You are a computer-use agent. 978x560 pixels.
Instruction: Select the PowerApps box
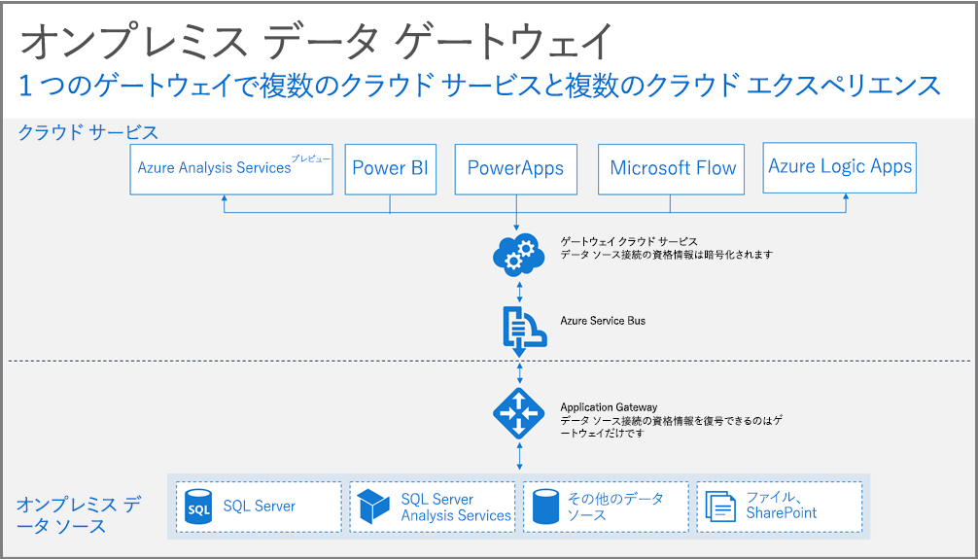(516, 169)
